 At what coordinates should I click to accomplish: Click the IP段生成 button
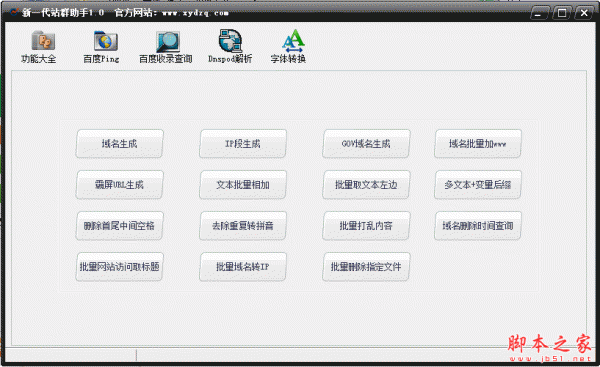click(x=243, y=144)
